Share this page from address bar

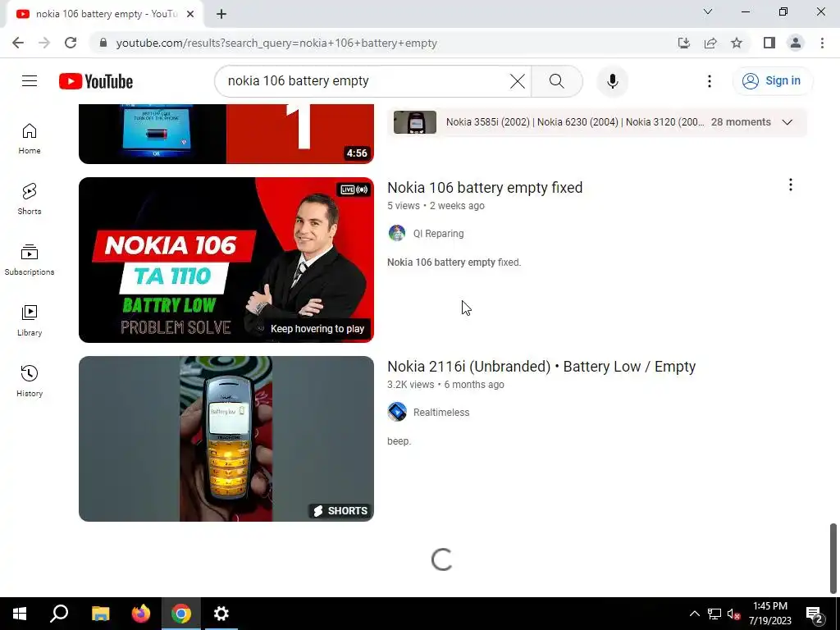coord(710,43)
